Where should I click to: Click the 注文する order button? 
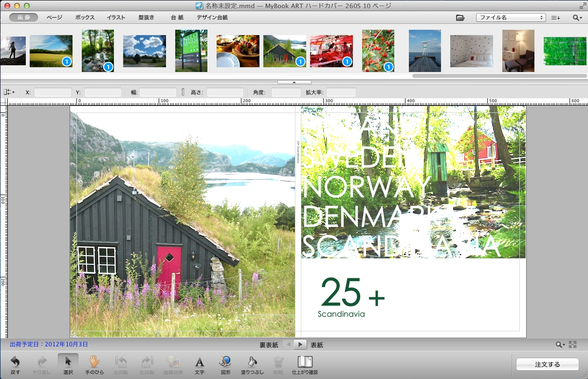(x=547, y=364)
